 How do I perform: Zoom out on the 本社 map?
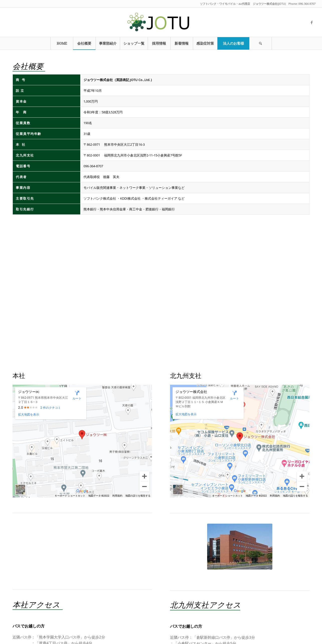(x=144, y=487)
